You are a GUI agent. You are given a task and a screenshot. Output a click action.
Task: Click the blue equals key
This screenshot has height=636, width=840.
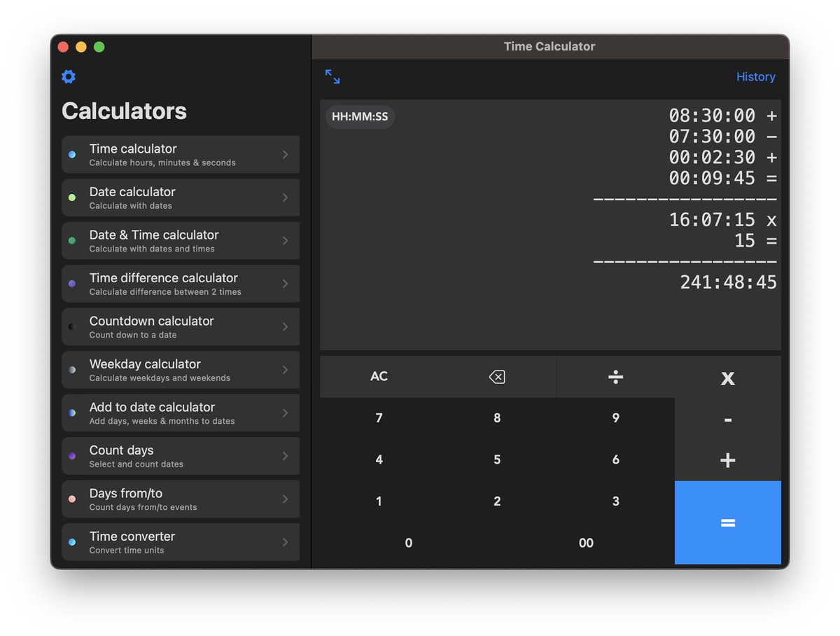(728, 523)
